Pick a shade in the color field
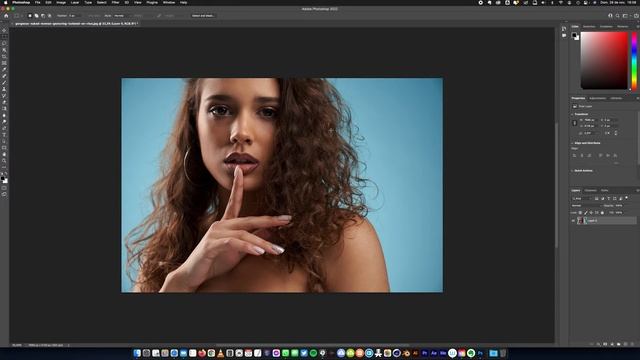 (x=604, y=60)
